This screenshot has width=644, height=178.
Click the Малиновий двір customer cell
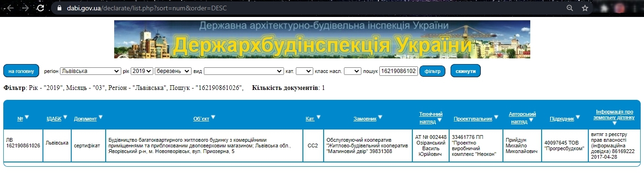click(x=368, y=146)
